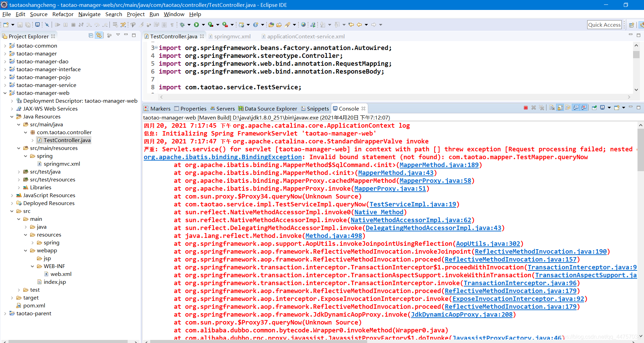The image size is (644, 343).
Task: Expand the target folder node
Action: 12,298
